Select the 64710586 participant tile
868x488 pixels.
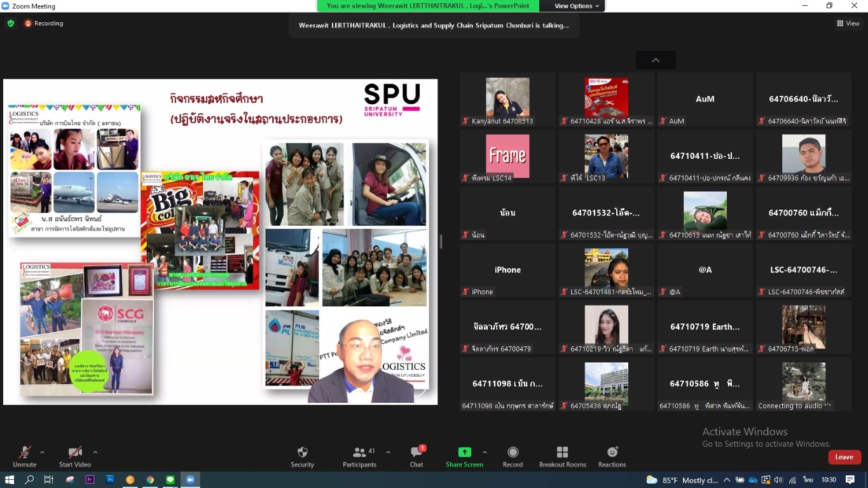coord(705,384)
